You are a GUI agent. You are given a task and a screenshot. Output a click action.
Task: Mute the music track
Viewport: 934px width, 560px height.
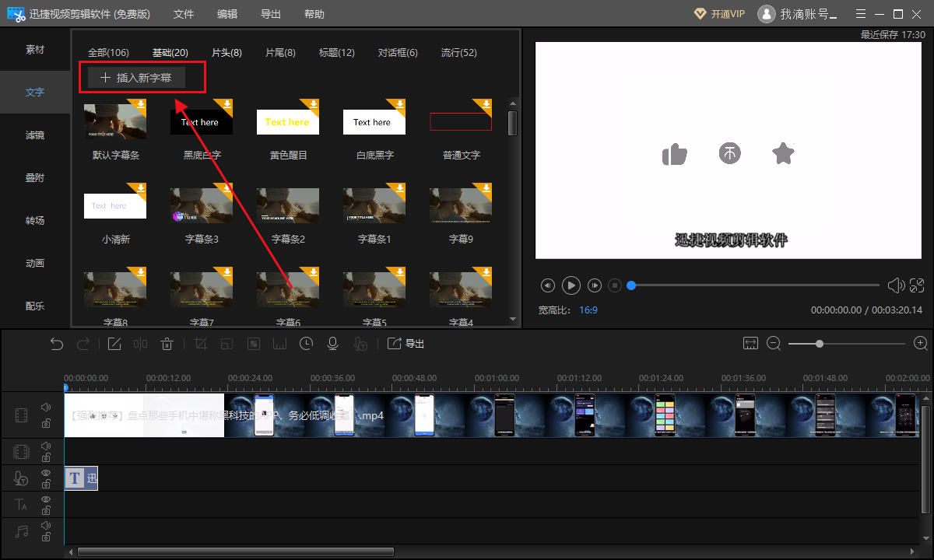[46, 526]
